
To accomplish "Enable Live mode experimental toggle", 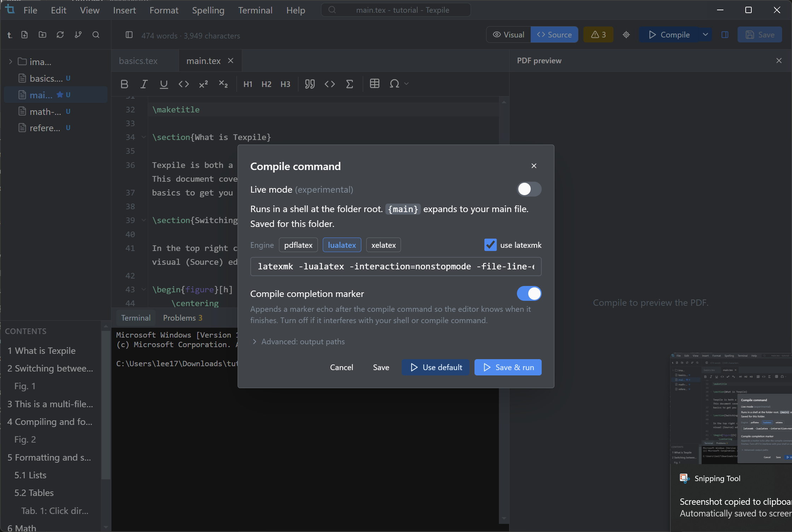I will click(529, 189).
